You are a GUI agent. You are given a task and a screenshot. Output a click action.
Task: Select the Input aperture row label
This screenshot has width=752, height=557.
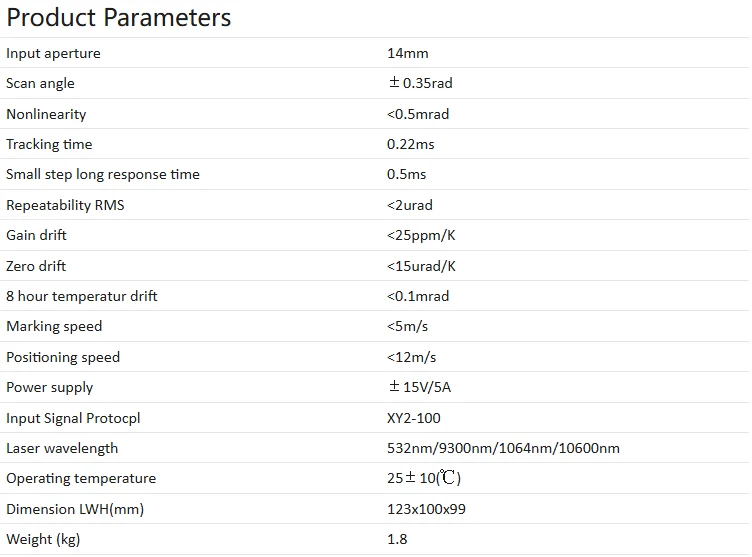point(53,53)
